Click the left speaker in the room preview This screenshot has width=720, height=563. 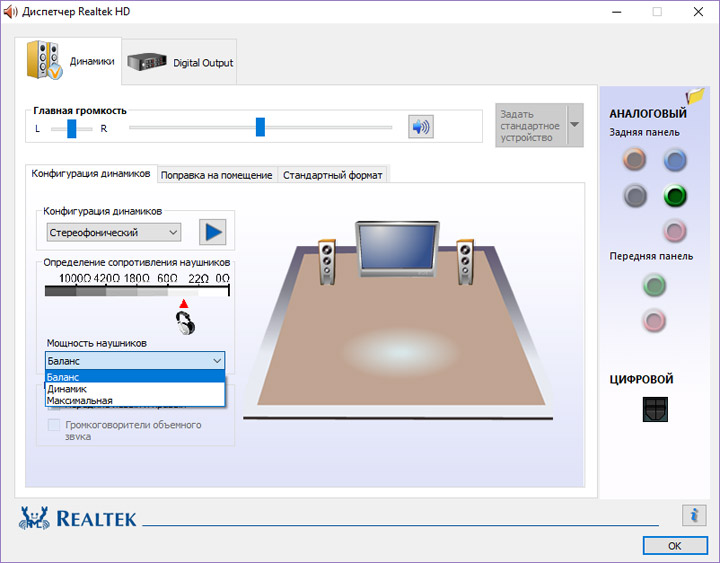[x=327, y=262]
